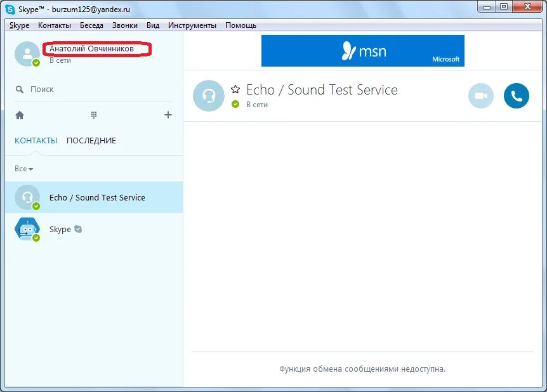Click profile name Анатолий Овчинников

click(91, 48)
